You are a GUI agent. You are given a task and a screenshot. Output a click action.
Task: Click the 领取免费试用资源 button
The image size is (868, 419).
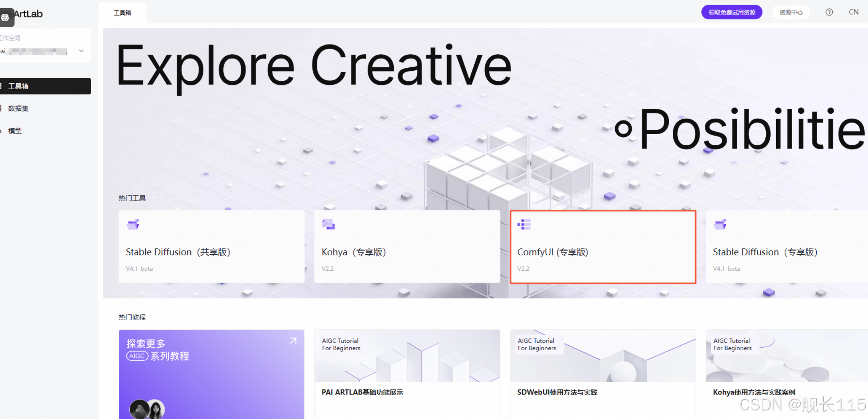tap(731, 12)
